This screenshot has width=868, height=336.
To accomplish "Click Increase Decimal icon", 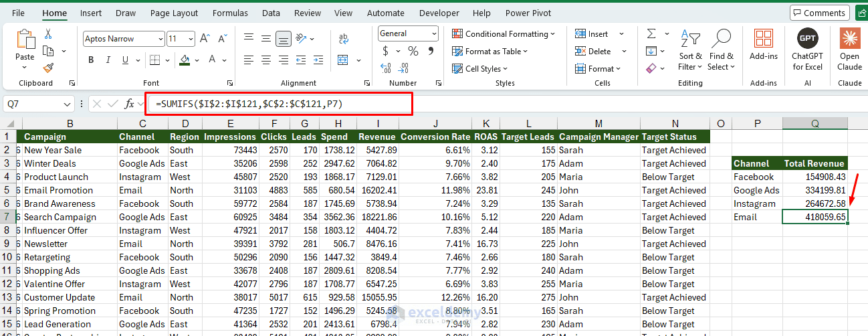I will (x=386, y=68).
